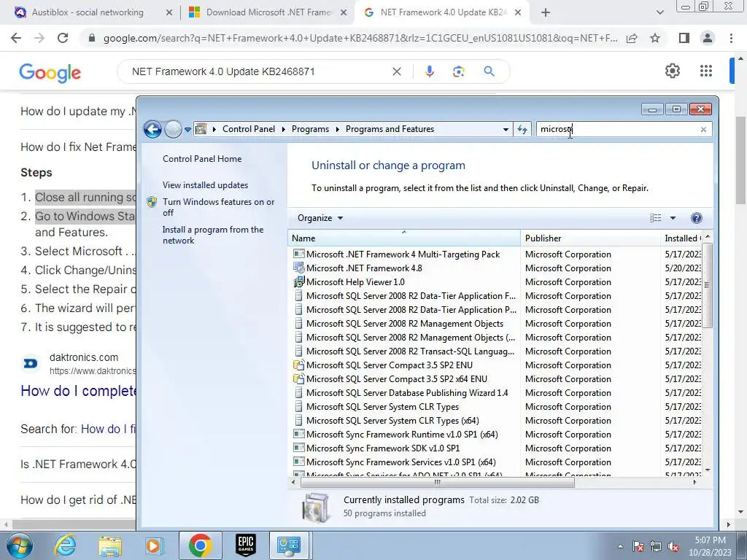The height and width of the screenshot is (560, 747).
Task: Go back in Chrome browser
Action: (x=16, y=38)
